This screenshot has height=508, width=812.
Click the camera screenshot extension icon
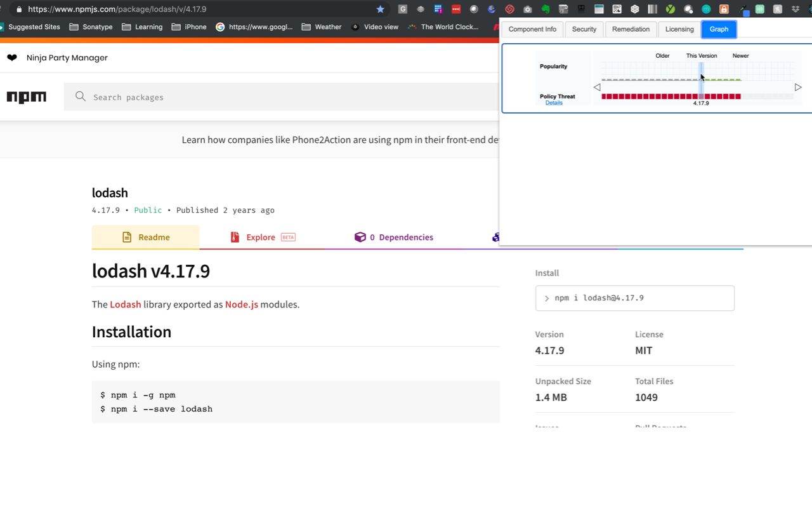528,9
